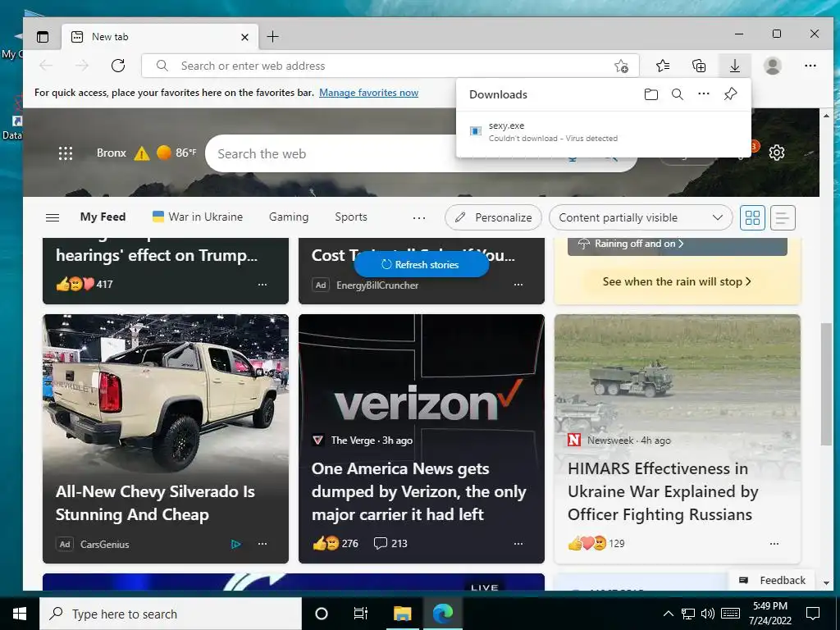Click Refresh stories button
This screenshot has width=840, height=630.
click(421, 265)
